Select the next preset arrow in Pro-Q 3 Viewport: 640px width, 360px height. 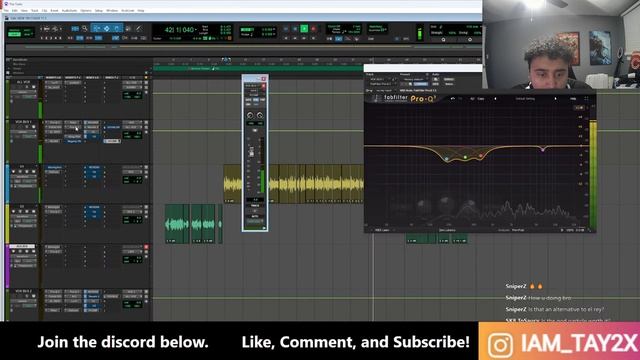[x=556, y=98]
